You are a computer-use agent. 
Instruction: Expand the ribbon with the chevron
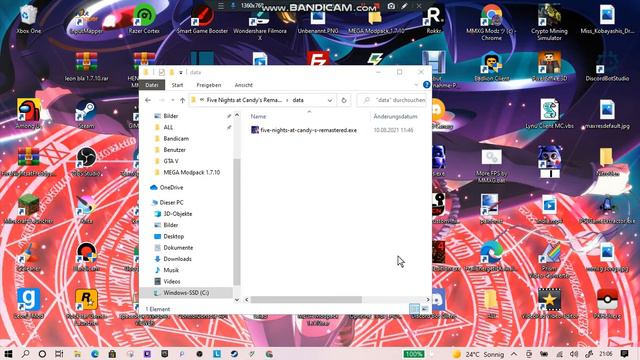(x=416, y=85)
